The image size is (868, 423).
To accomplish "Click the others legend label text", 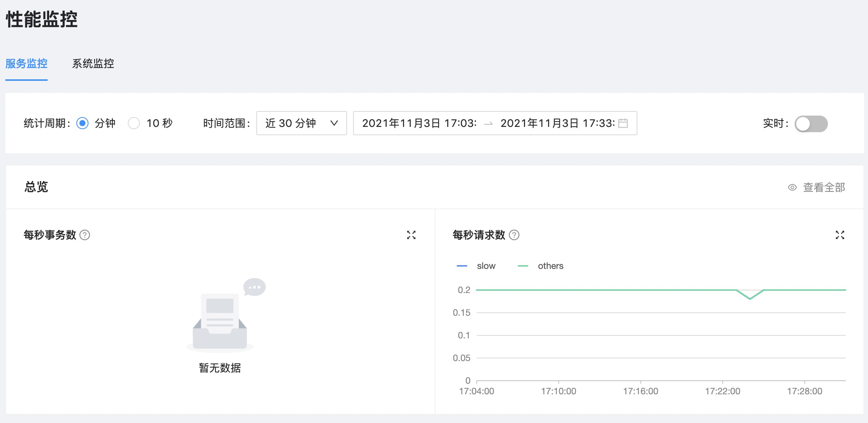I will point(550,266).
